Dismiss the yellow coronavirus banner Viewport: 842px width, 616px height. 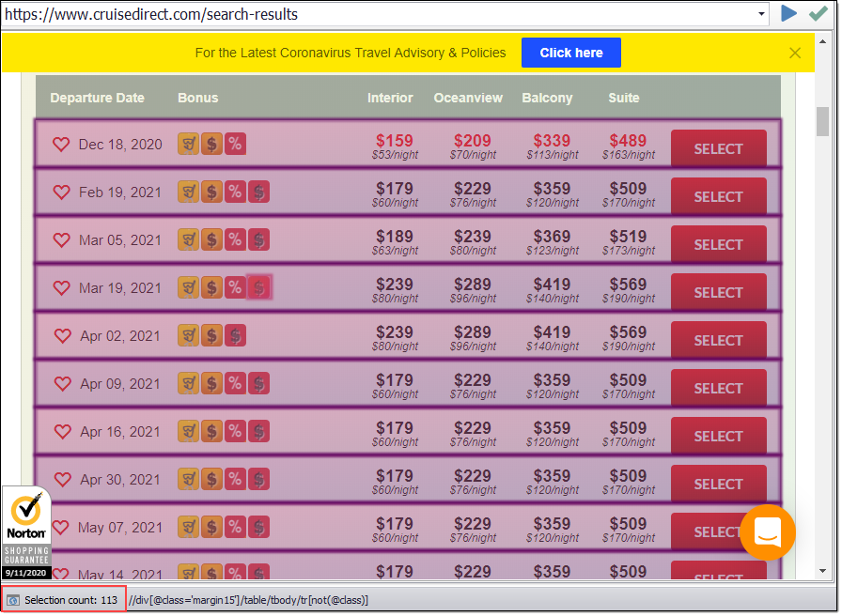795,52
